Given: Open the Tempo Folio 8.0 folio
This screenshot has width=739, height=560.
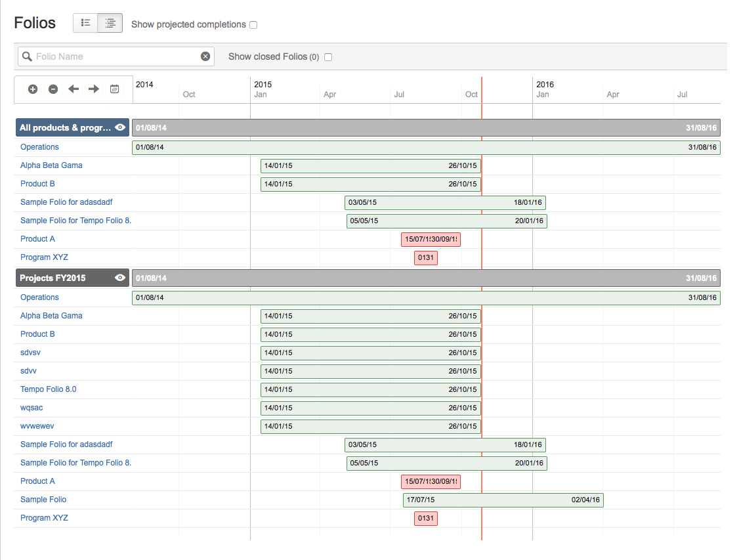Looking at the screenshot, I should (x=48, y=389).
